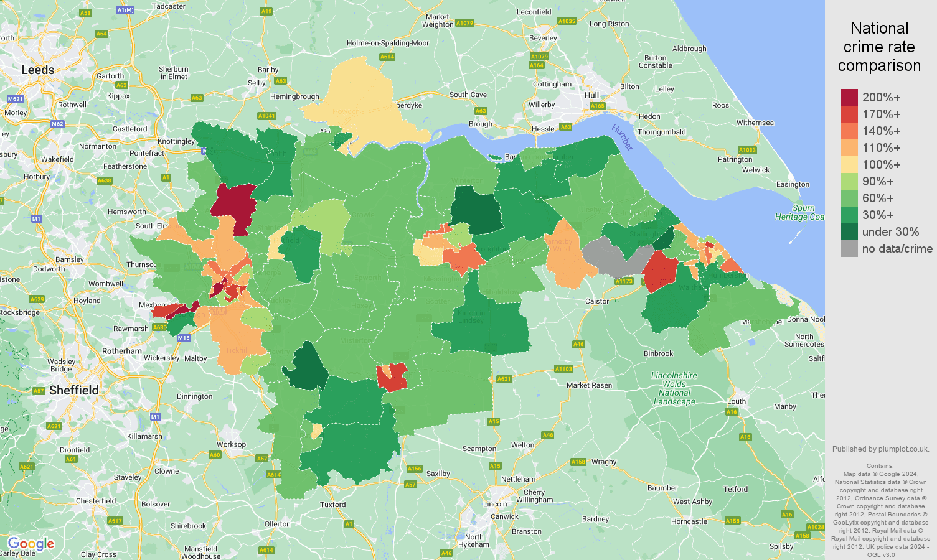Click the 140%+ orange legend swatch
Image resolution: width=937 pixels, height=560 pixels.
pyautogui.click(x=849, y=131)
